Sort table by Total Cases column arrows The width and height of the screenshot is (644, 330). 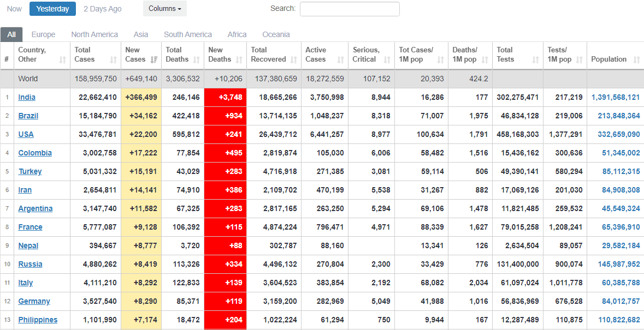114,59
